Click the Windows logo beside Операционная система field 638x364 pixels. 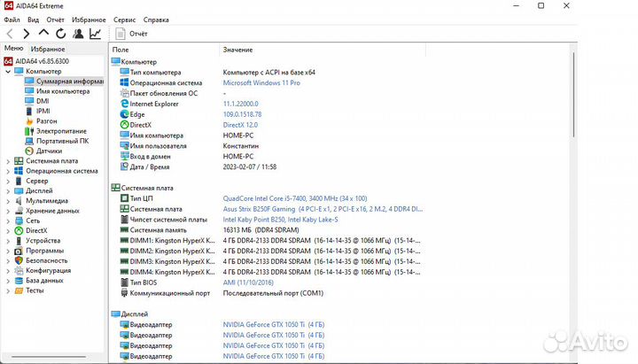point(125,82)
